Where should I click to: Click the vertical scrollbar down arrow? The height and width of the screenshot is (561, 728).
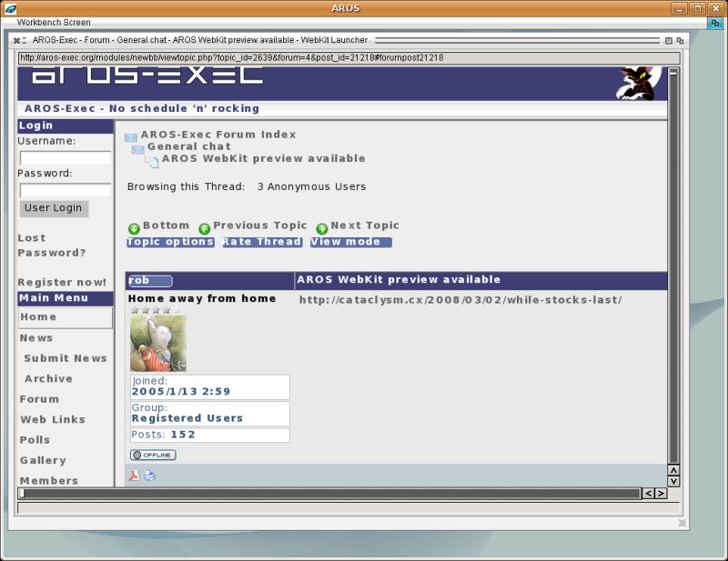pyautogui.click(x=673, y=481)
